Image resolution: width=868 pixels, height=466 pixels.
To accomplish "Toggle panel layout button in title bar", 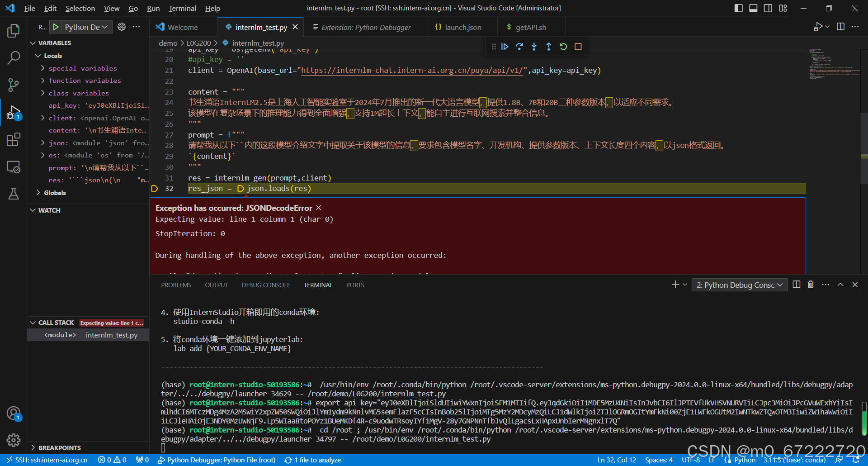I will click(753, 8).
